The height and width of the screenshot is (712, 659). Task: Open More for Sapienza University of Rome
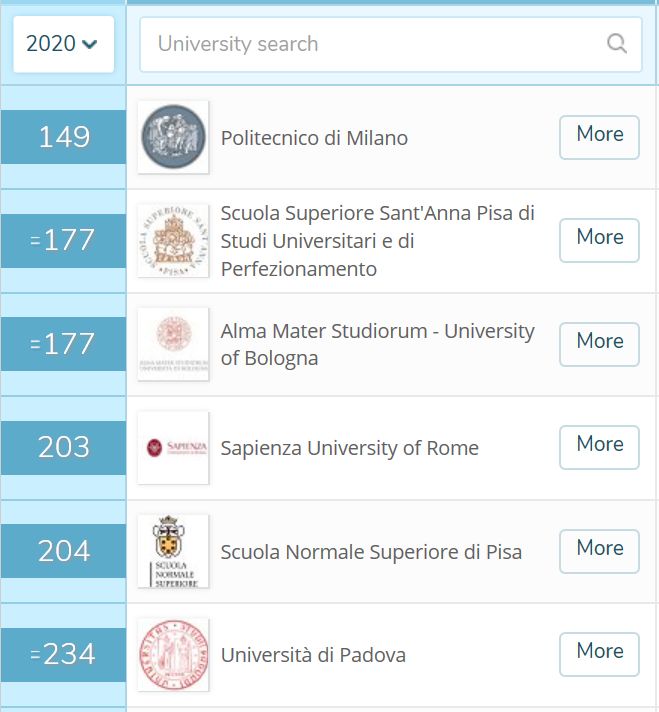(x=600, y=447)
